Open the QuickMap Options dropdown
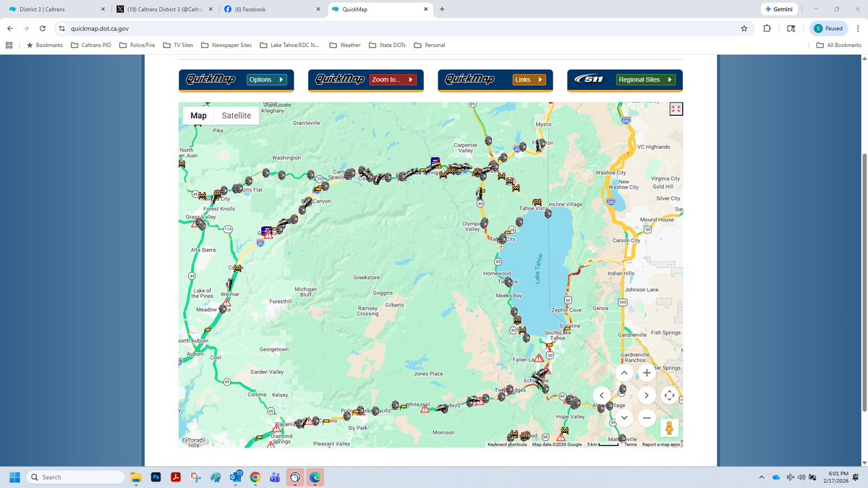 [267, 80]
